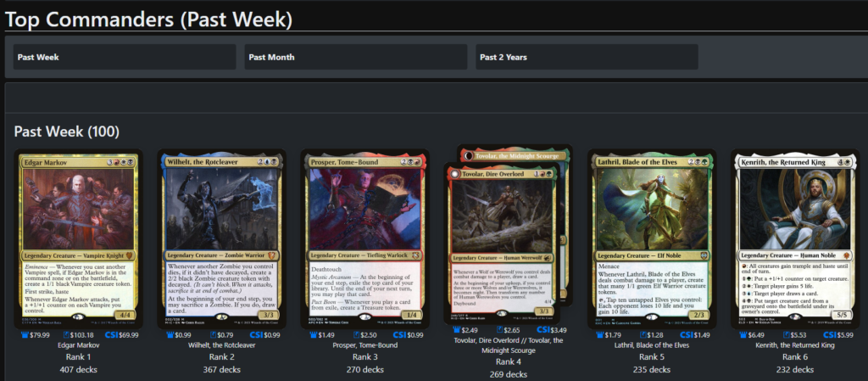868x381 pixels.
Task: Click crown icon with $1.79 under Lathril
Action: click(x=601, y=335)
